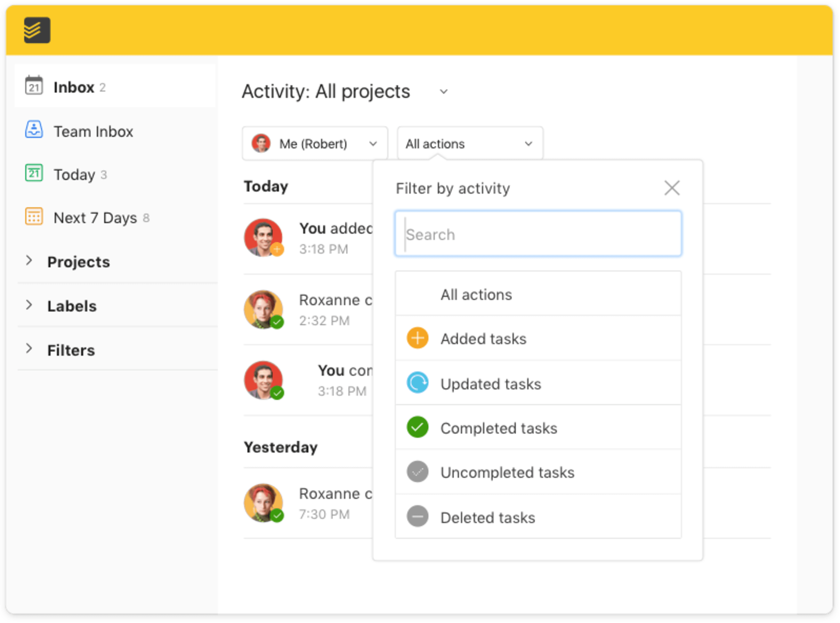The height and width of the screenshot is (623, 840).
Task: Click the Projects section label
Action: [78, 262]
